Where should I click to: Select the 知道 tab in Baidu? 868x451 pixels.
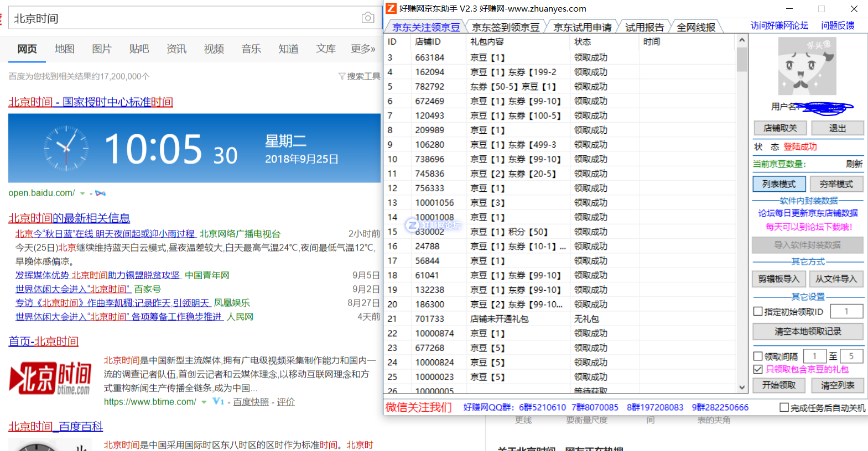click(x=288, y=49)
